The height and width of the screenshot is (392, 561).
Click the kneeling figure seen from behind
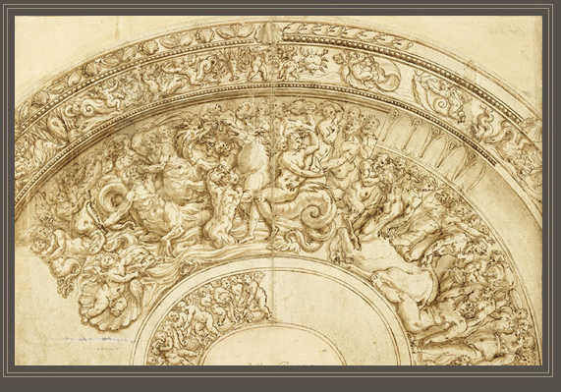pos(219,207)
